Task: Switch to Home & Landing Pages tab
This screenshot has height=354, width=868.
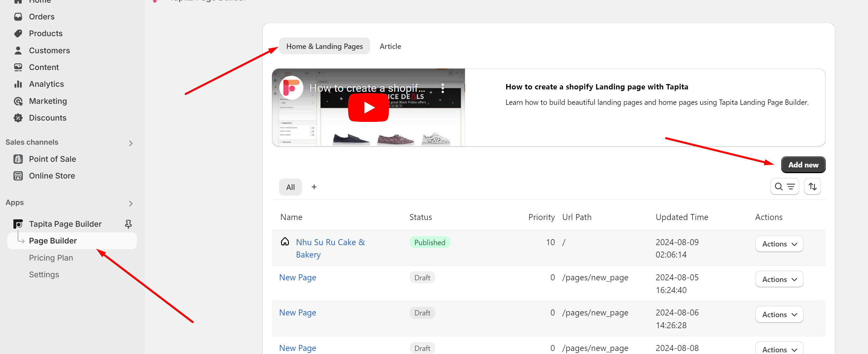Action: [x=324, y=46]
